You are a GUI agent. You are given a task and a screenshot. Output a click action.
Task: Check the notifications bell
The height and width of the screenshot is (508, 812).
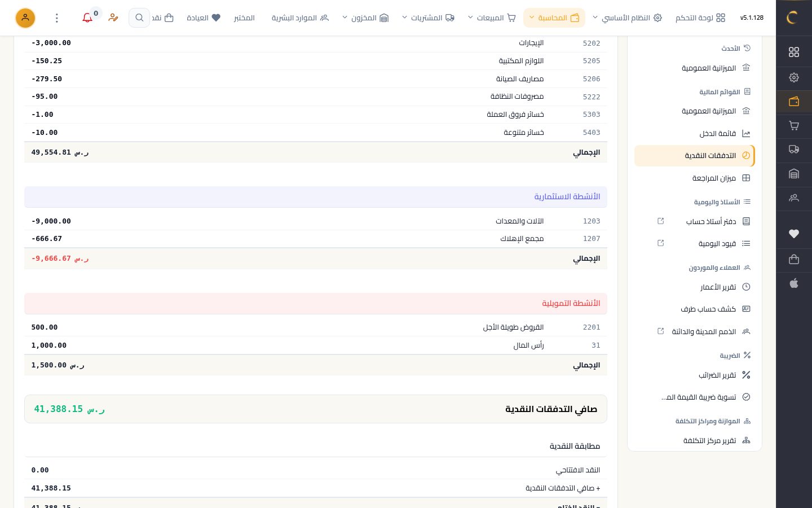click(87, 18)
